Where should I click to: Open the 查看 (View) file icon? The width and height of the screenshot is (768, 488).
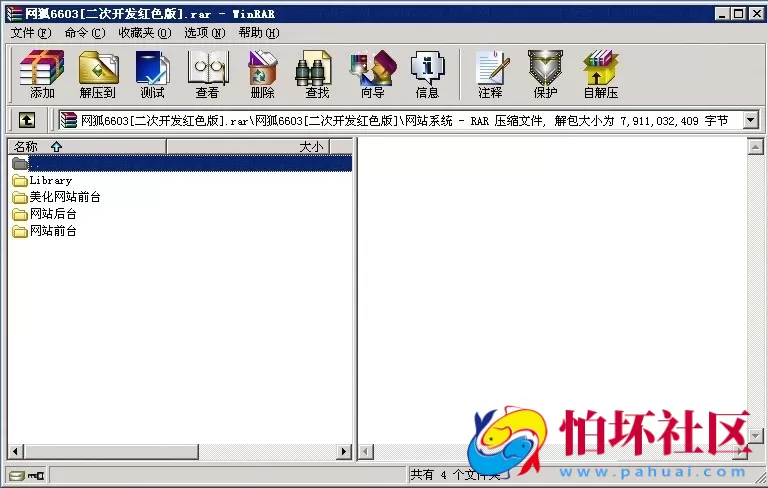pyautogui.click(x=207, y=74)
